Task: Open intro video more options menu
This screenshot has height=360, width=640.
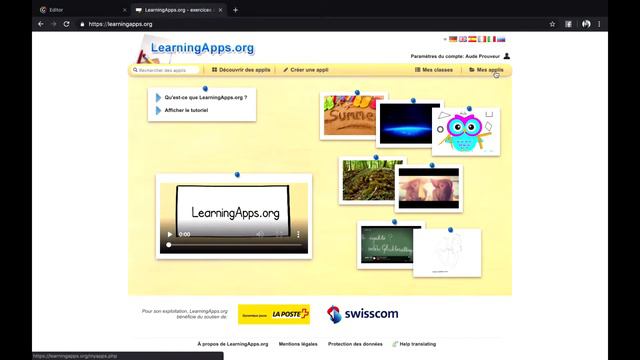Action: [x=298, y=234]
